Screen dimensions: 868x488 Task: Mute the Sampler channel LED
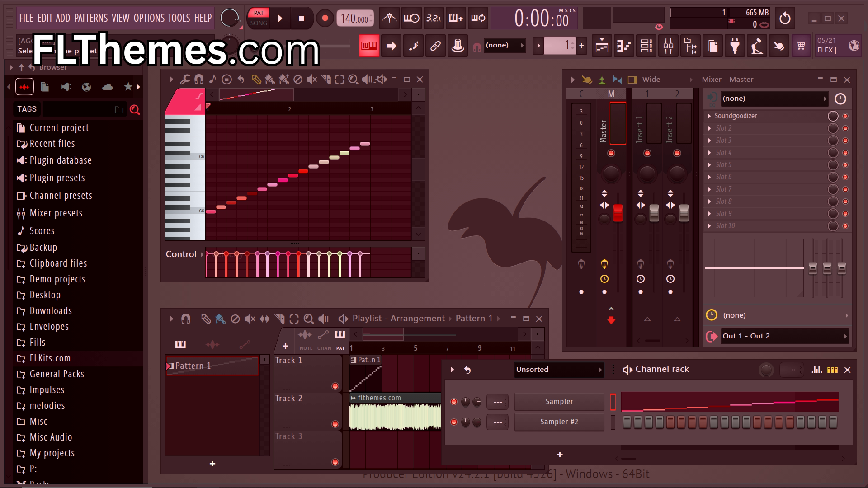[454, 402]
